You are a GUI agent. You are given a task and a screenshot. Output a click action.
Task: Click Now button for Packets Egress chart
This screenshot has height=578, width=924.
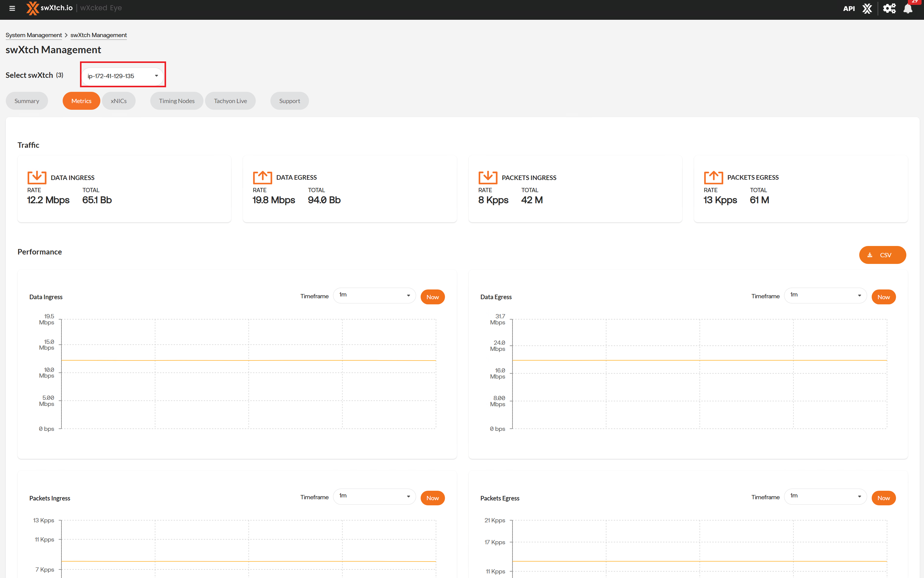pos(883,498)
